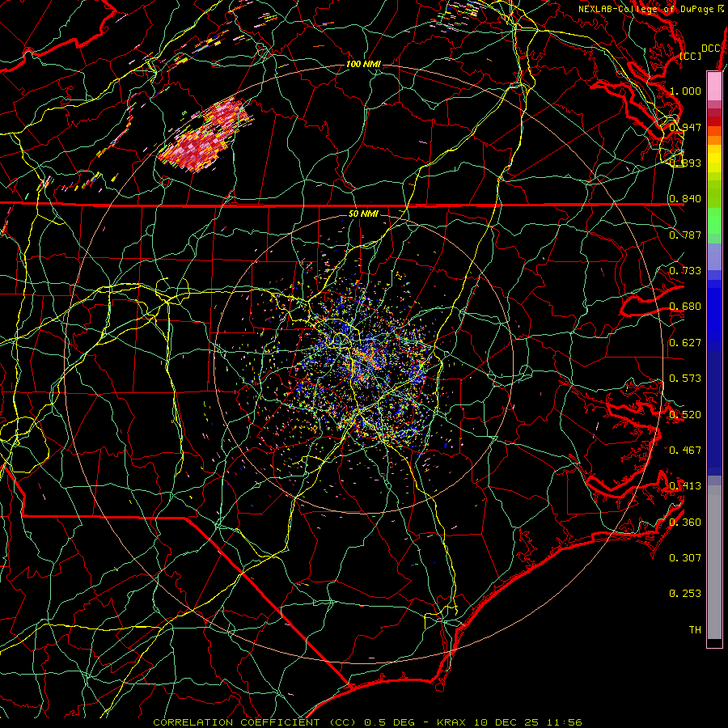The height and width of the screenshot is (728, 728).
Task: Click the 10 DEC 25 11:56 timestamp
Action: click(528, 722)
